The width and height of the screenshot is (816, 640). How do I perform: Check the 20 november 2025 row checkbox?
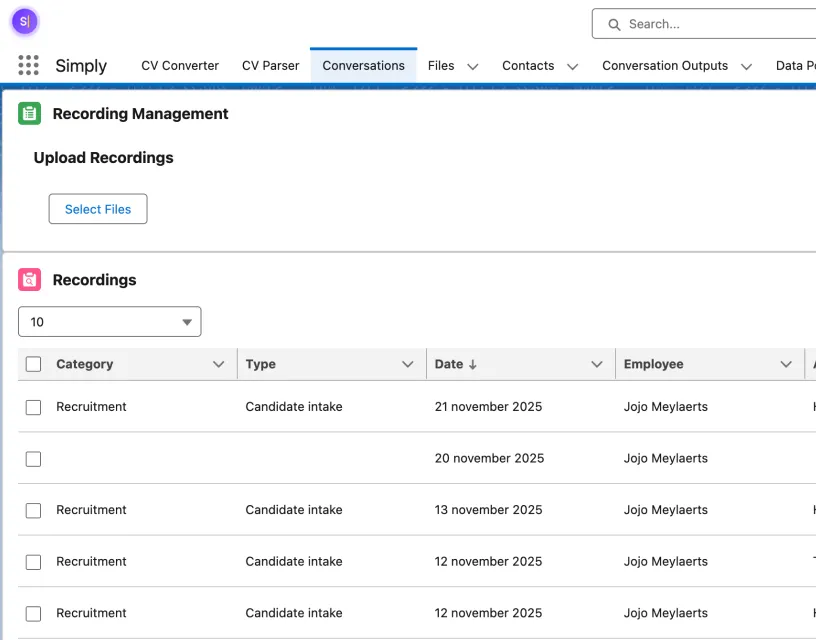(33, 459)
